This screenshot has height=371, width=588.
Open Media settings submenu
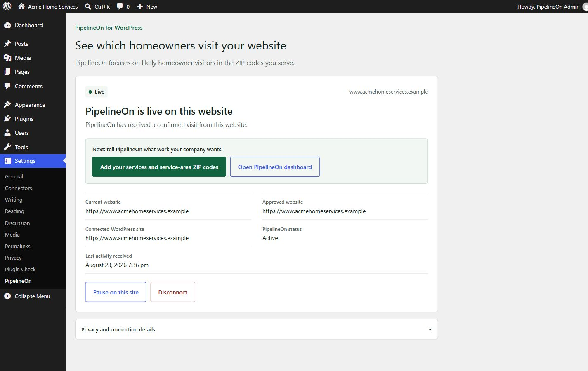click(x=12, y=235)
